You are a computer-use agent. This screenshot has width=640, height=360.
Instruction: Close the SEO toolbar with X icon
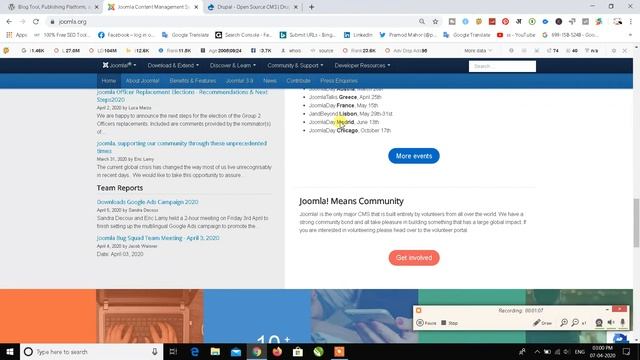pyautogui.click(x=624, y=51)
